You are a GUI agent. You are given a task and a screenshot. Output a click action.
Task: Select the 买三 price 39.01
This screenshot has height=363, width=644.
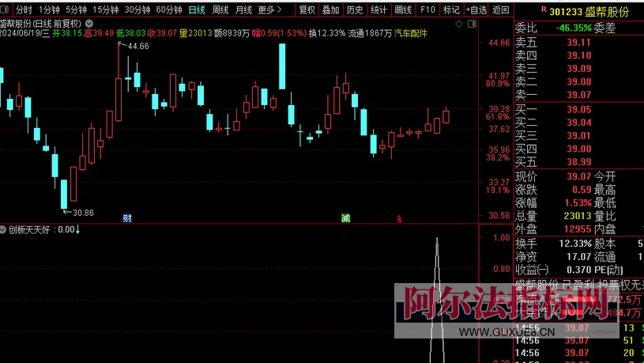pos(578,136)
